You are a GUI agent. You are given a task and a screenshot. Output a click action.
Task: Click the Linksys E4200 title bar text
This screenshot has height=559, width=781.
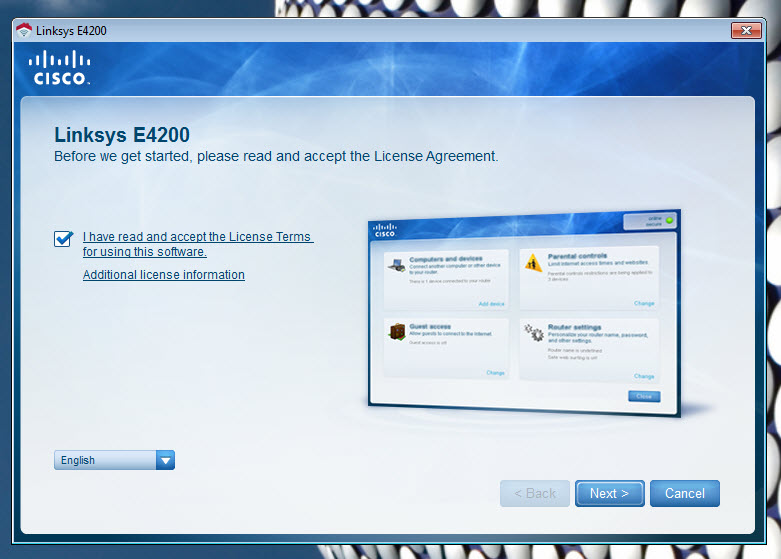click(71, 31)
